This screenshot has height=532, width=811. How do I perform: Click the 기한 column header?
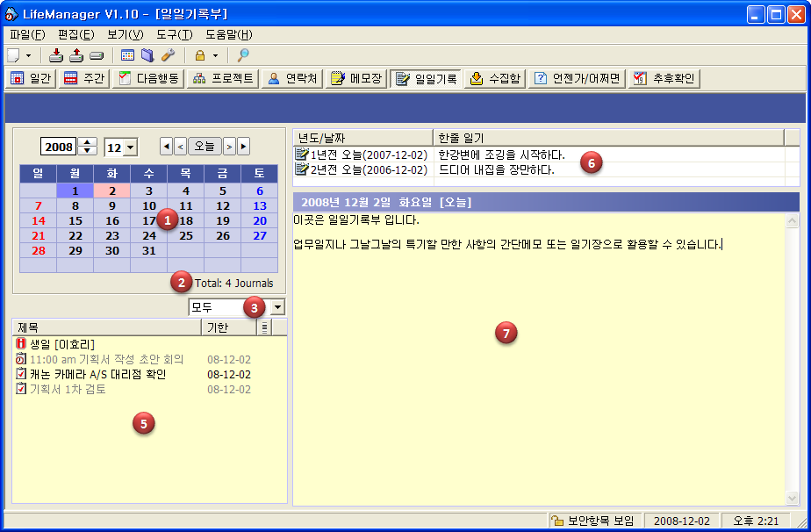pyautogui.click(x=228, y=327)
